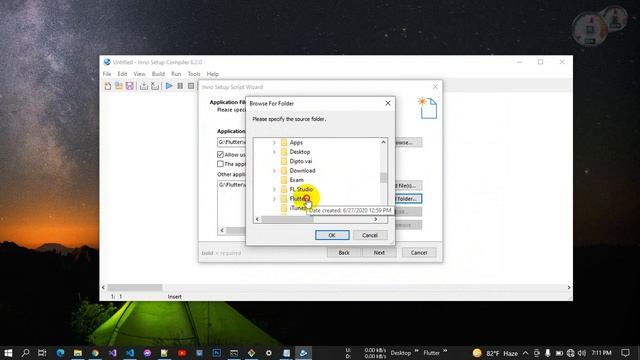Expand the Apps folder node
640x360 pixels.
pyautogui.click(x=274, y=142)
